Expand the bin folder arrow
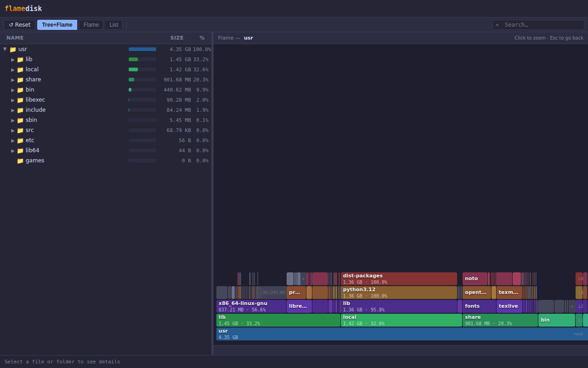The width and height of the screenshot is (588, 368). click(13, 90)
